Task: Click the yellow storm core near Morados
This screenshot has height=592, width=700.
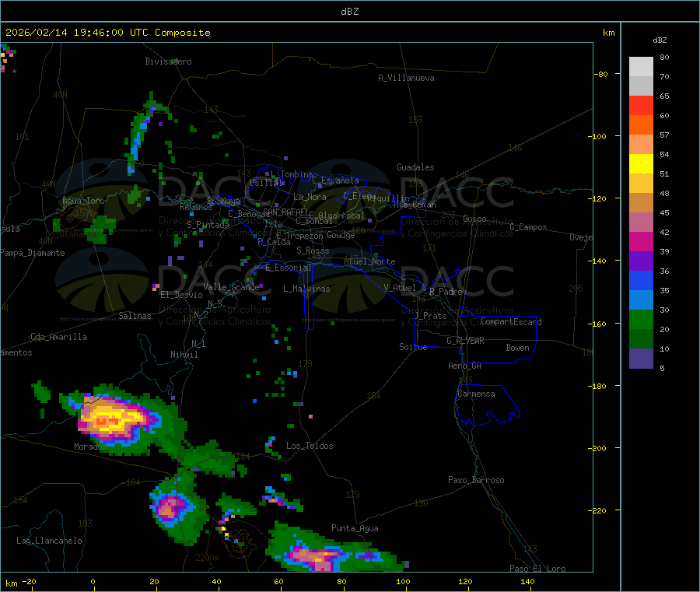Action: 110,419
